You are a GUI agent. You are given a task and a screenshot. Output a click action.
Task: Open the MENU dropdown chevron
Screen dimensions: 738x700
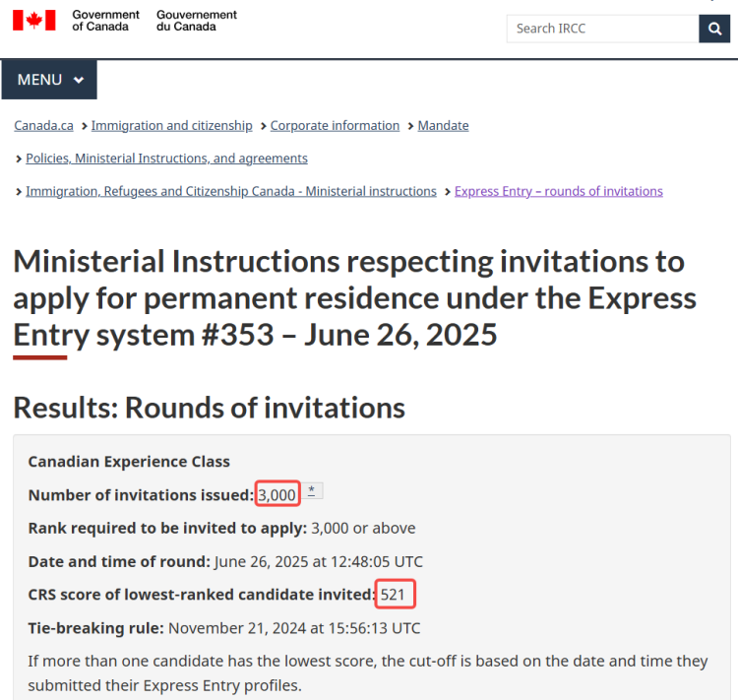[79, 80]
